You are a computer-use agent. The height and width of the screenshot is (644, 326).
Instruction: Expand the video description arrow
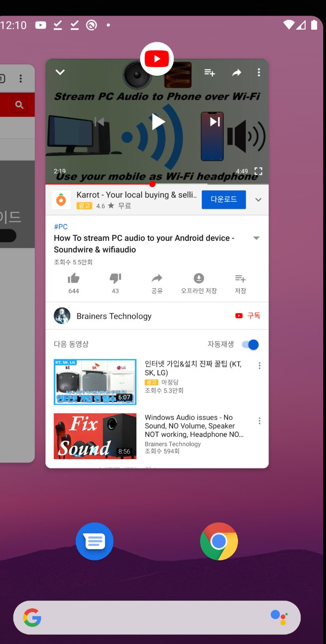tap(257, 238)
